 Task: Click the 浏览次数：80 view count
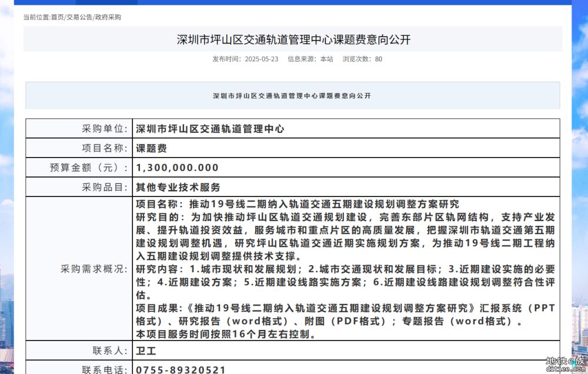tap(362, 59)
